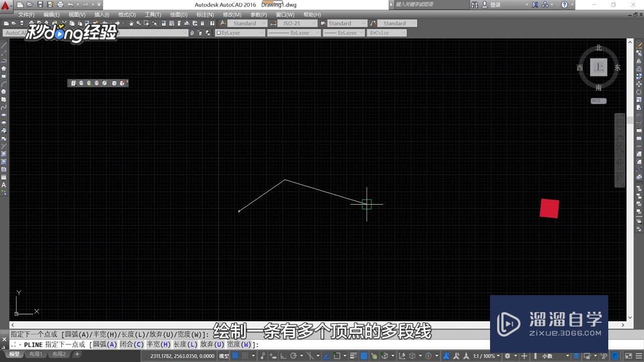Open the 格式(O) menu
This screenshot has height=362, width=644.
pyautogui.click(x=127, y=15)
